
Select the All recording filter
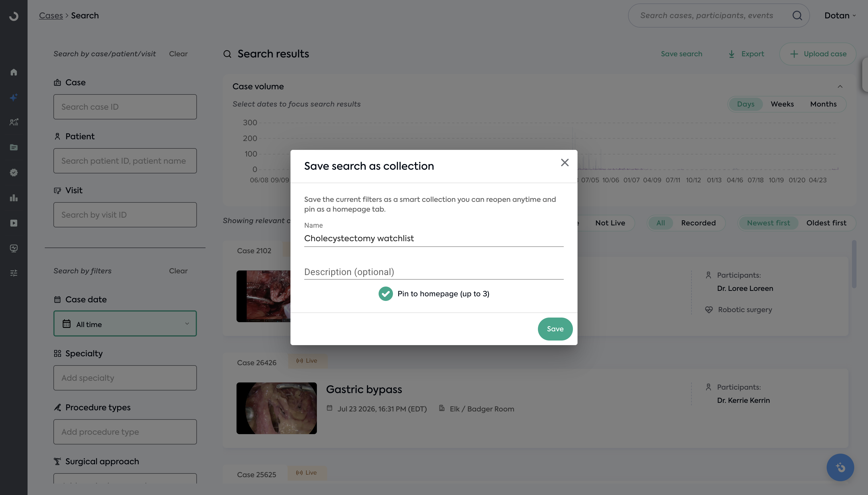(x=660, y=223)
